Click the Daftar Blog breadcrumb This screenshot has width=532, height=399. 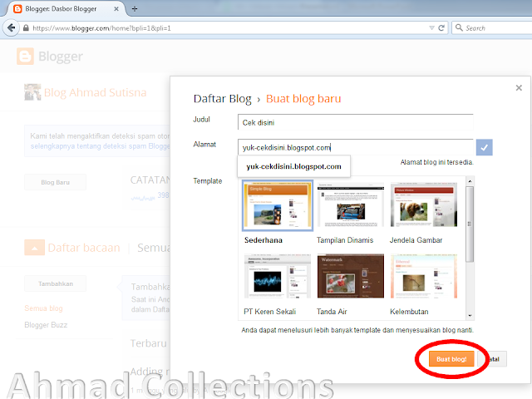(x=222, y=99)
